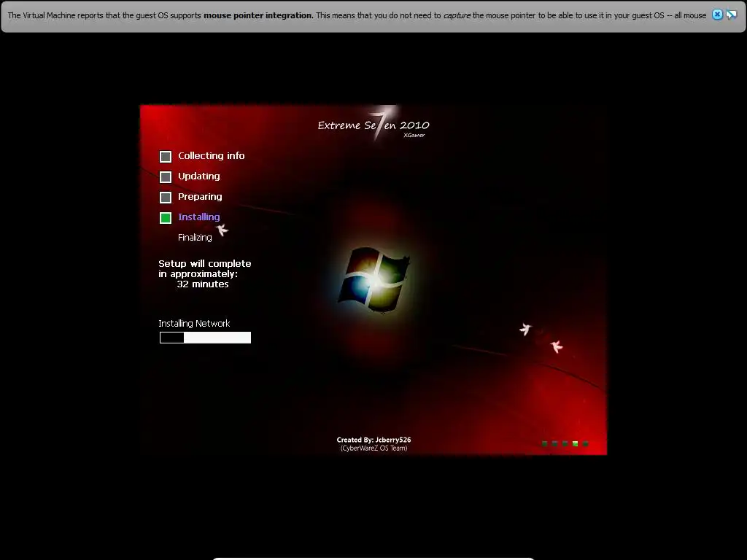
Task: Click the Installing Network progress bar
Action: (205, 338)
